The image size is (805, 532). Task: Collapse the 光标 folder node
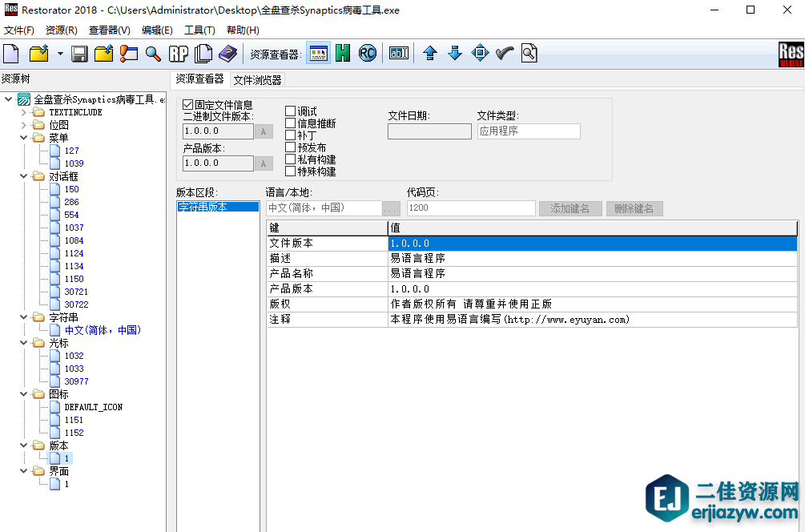pyautogui.click(x=23, y=343)
